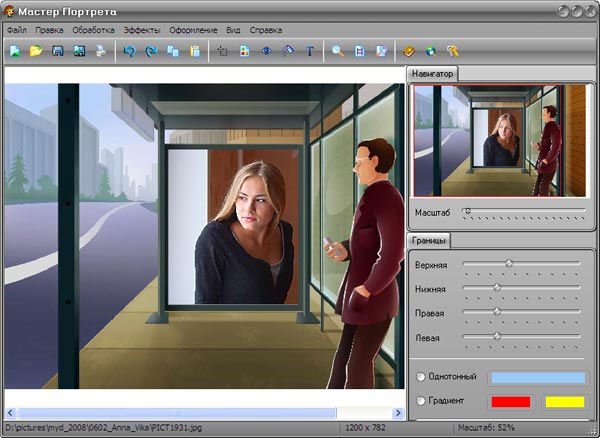Select the Crop tool icon
Image resolution: width=600 pixels, height=438 pixels.
222,50
